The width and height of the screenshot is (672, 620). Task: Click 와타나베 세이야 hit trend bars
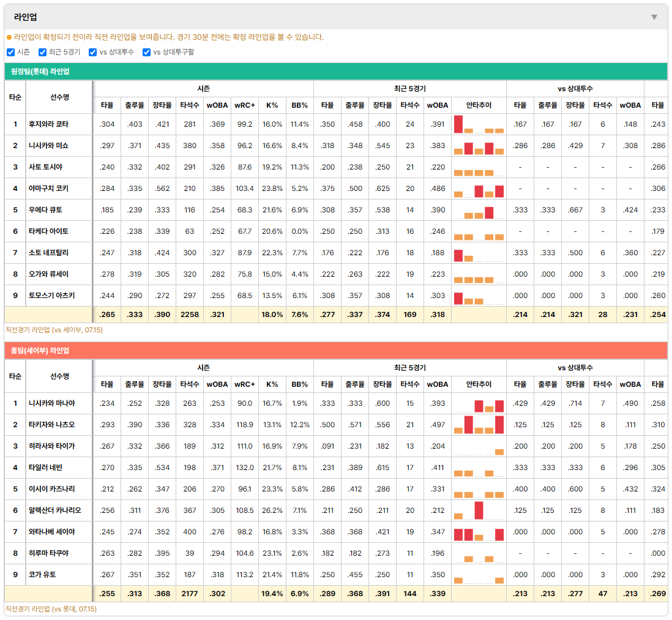pyautogui.click(x=479, y=532)
